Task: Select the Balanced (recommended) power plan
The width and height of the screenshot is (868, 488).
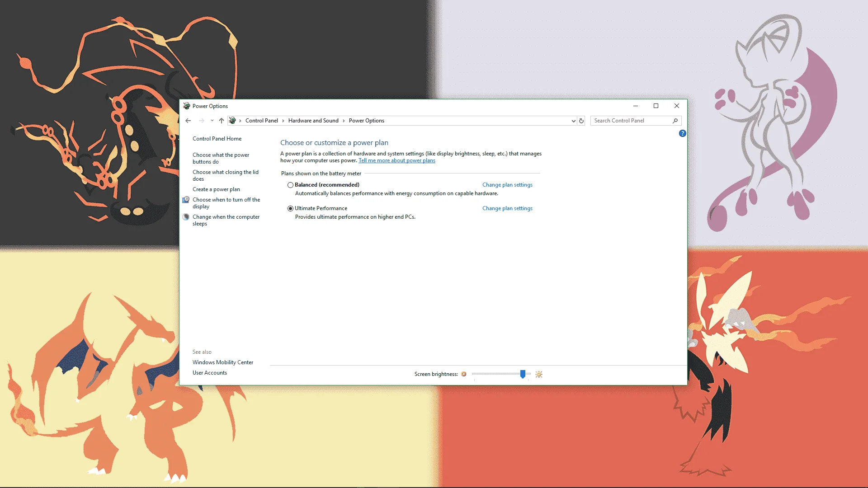Action: 290,185
